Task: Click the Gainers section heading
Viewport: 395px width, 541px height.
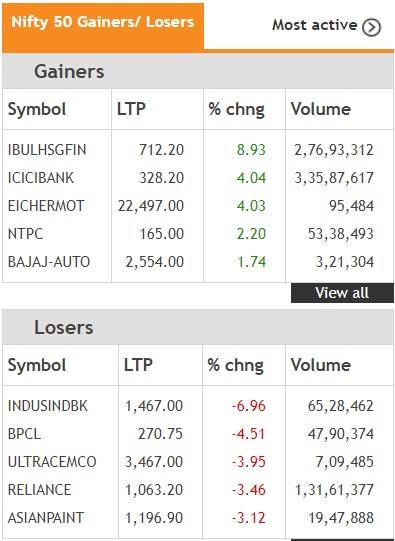Action: 69,71
